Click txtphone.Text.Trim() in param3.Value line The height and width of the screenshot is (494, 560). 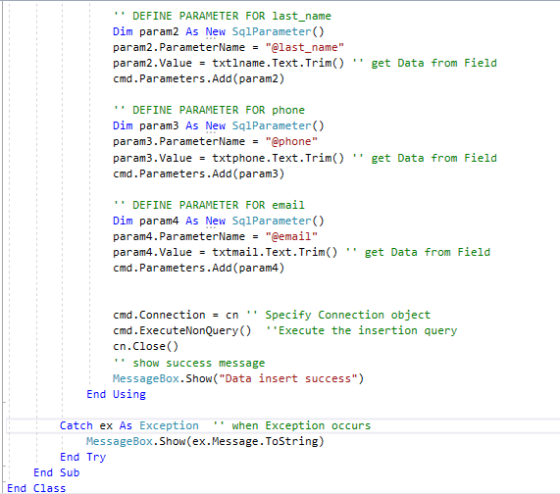[x=278, y=158]
